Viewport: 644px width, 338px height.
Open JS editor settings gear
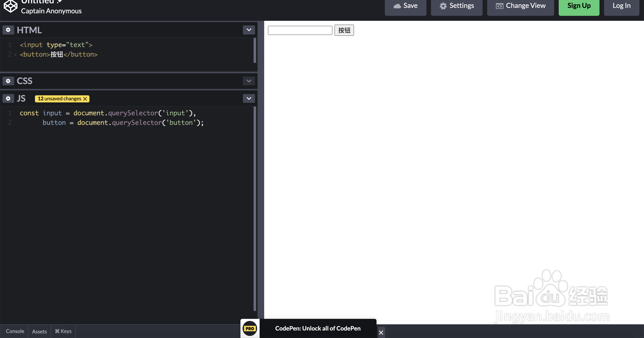[x=8, y=98]
